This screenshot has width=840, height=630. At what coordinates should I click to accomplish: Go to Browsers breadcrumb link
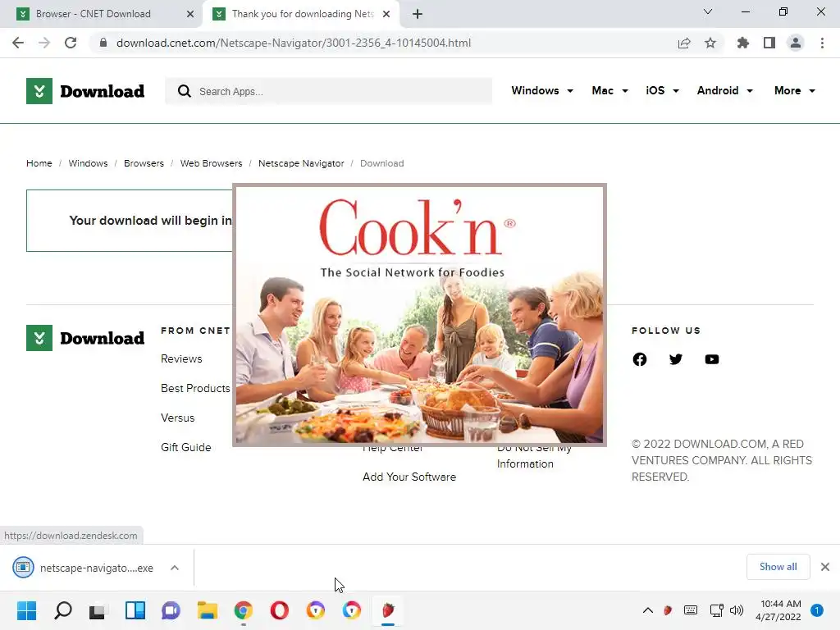click(144, 163)
